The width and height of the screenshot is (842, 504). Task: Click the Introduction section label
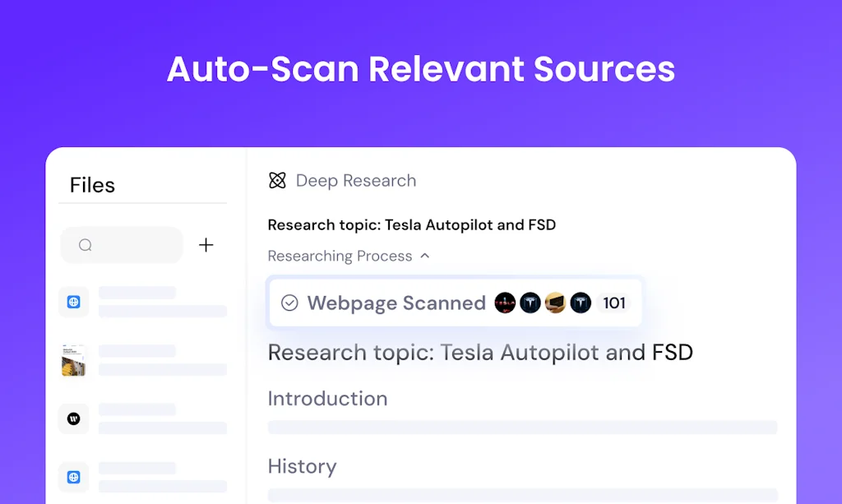tap(327, 399)
